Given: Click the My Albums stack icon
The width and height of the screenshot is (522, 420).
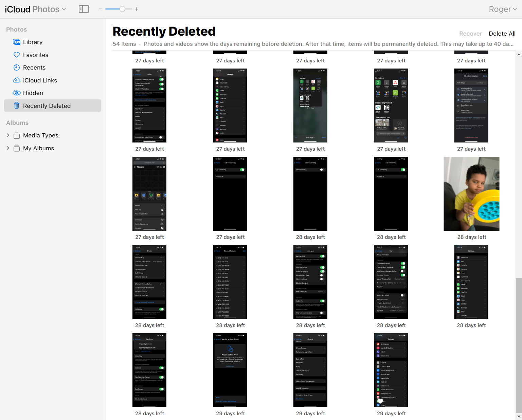Looking at the screenshot, I should click(16, 148).
